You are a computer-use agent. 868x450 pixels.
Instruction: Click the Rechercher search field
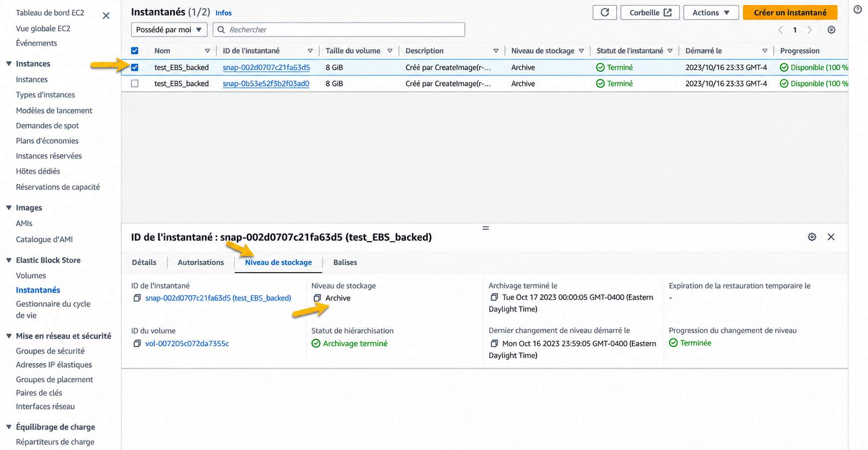tap(339, 30)
